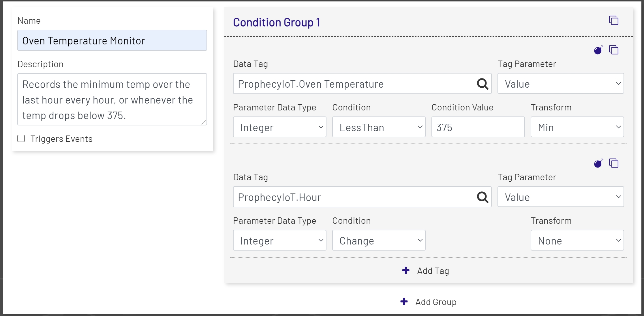Viewport: 644px width, 316px height.
Task: Open the Tag Parameter dropdown showing Value
Action: coord(560,84)
